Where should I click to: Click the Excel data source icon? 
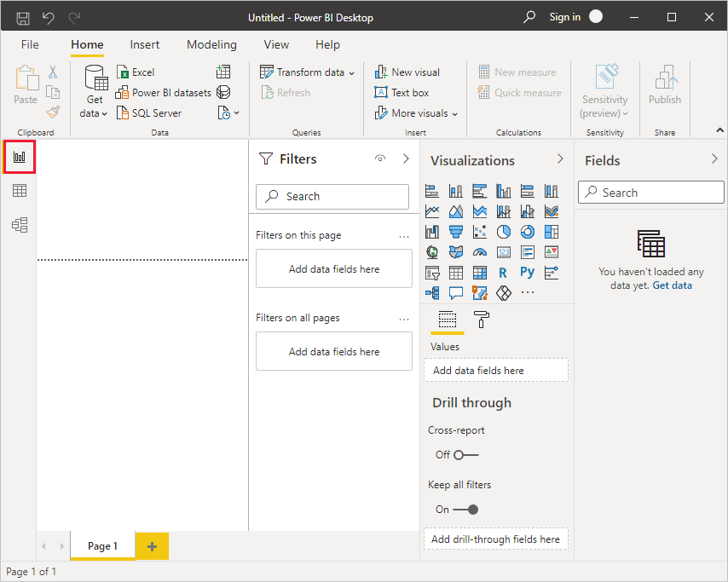click(124, 72)
